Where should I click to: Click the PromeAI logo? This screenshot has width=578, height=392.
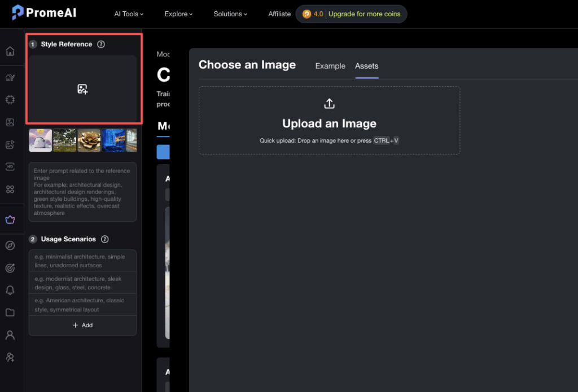tap(44, 12)
